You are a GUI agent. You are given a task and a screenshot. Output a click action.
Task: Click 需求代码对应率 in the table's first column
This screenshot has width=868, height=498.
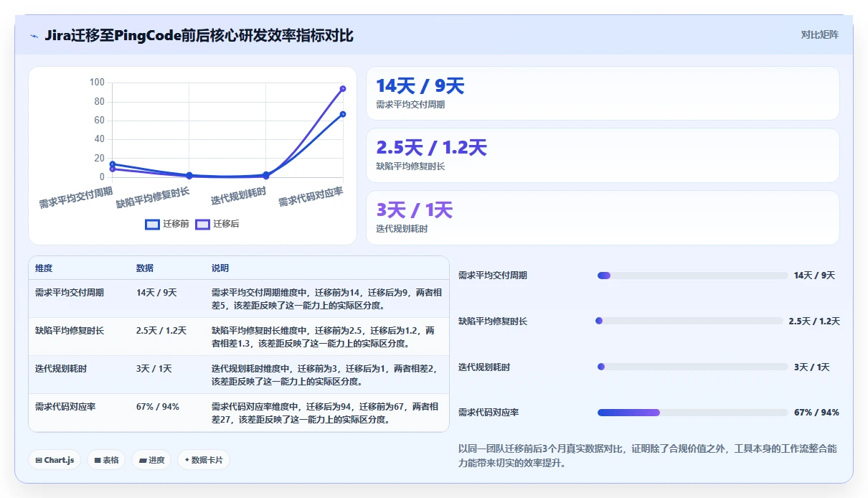[x=65, y=407]
